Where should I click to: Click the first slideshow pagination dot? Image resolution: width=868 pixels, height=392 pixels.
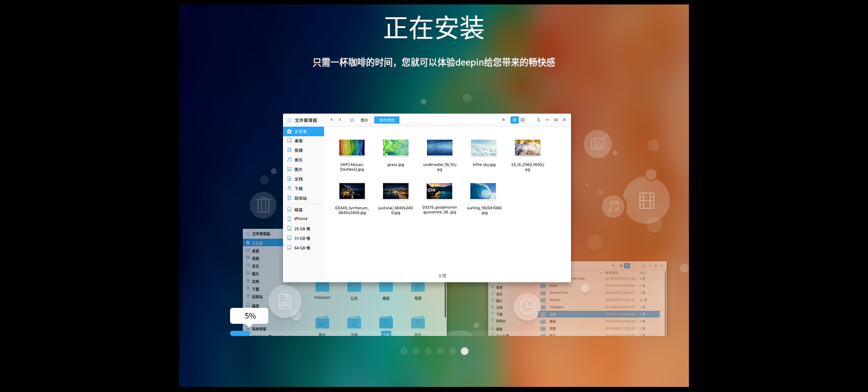tap(404, 351)
